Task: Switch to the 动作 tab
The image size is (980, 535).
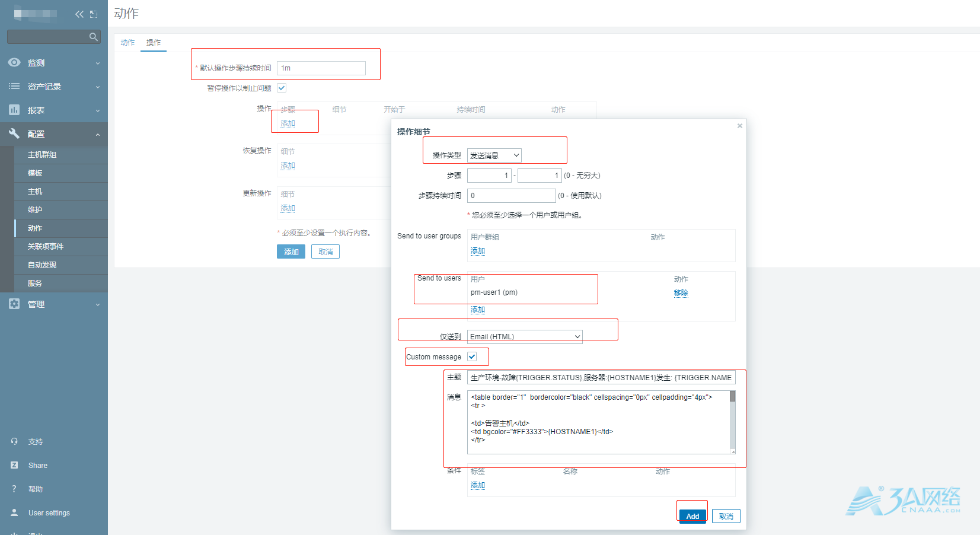Action: (x=127, y=43)
